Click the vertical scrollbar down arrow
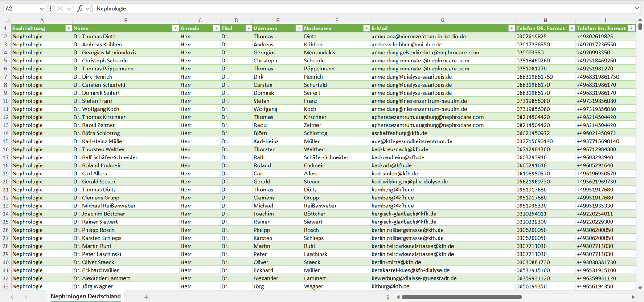The height and width of the screenshot is (302, 644). click(640, 288)
